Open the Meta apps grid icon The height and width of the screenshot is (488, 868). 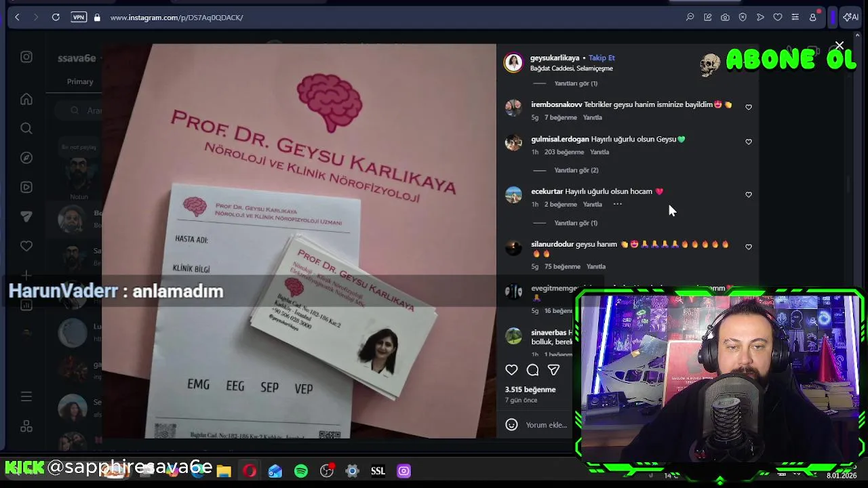(26, 426)
